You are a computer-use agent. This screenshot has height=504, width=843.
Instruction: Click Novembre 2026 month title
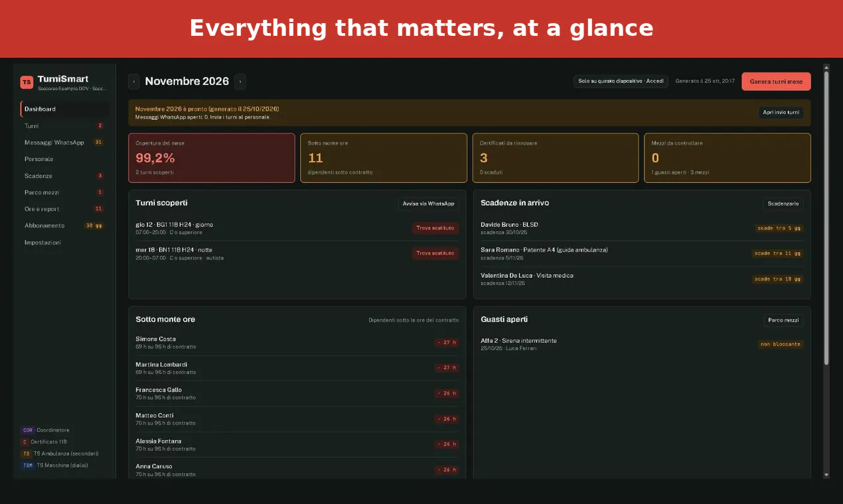tap(187, 82)
